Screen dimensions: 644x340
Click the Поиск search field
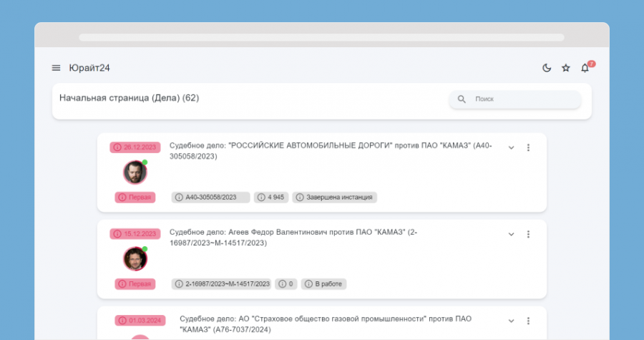coord(515,99)
